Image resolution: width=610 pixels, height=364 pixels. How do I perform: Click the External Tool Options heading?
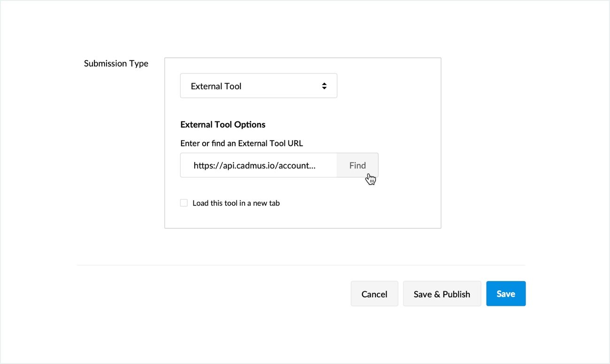[222, 124]
